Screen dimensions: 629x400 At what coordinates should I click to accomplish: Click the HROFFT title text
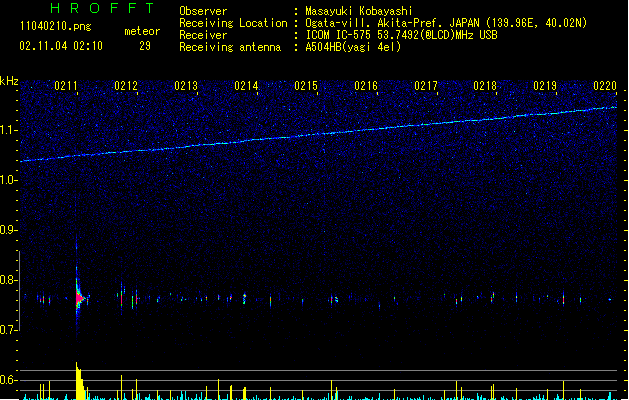tap(102, 8)
